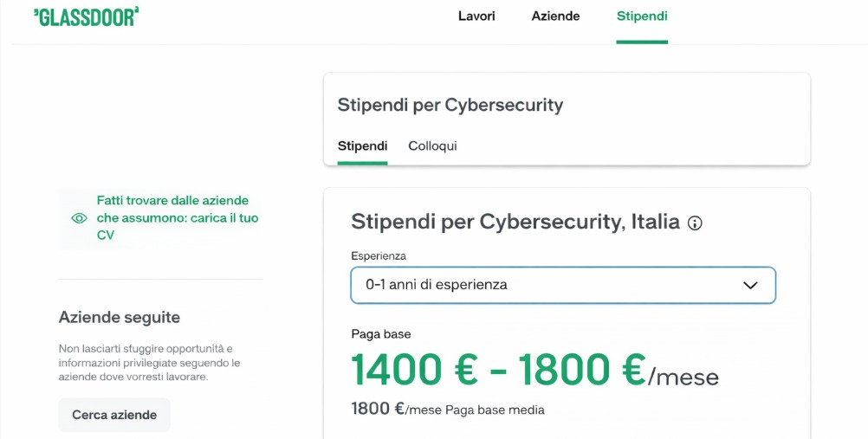The height and width of the screenshot is (439, 868).
Task: Click the "Non lasciarti sfuggire" description text
Action: coord(149,362)
